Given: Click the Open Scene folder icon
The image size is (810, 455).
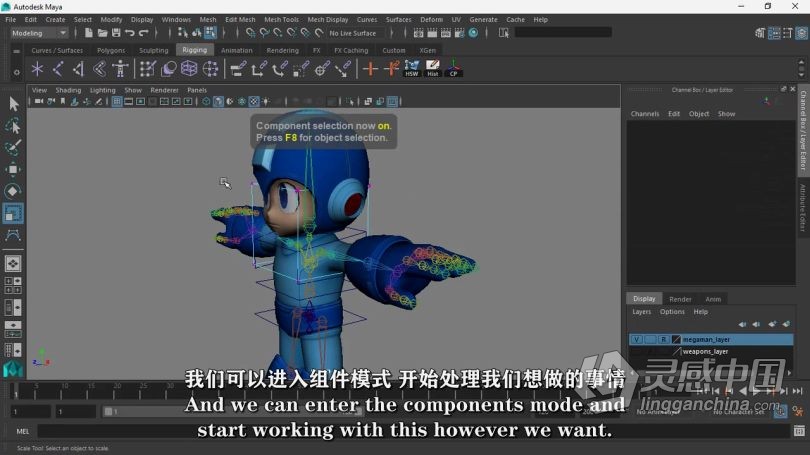Looking at the screenshot, I should pyautogui.click(x=102, y=33).
